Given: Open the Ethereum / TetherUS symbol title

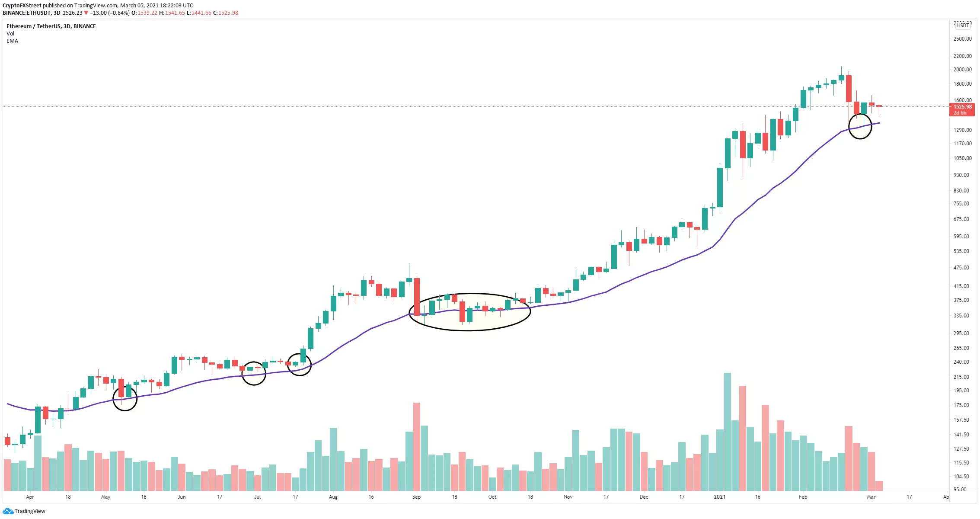Looking at the screenshot, I should click(x=51, y=26).
